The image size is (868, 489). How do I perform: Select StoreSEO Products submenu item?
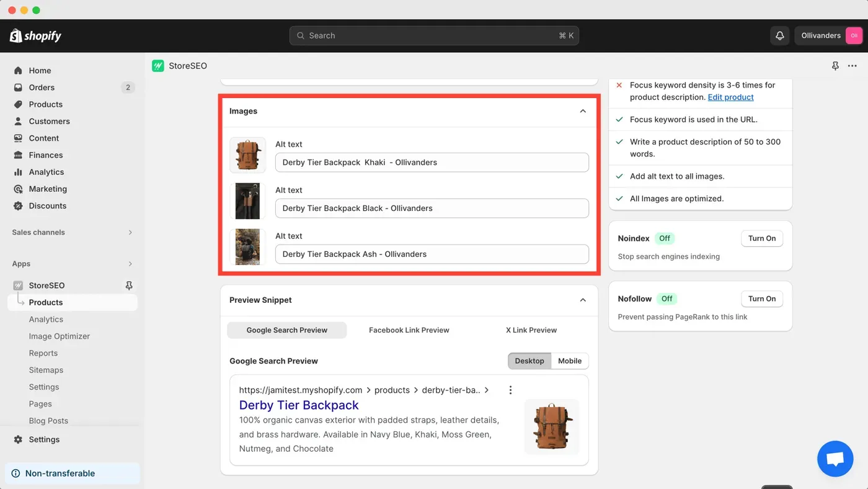[73, 302]
